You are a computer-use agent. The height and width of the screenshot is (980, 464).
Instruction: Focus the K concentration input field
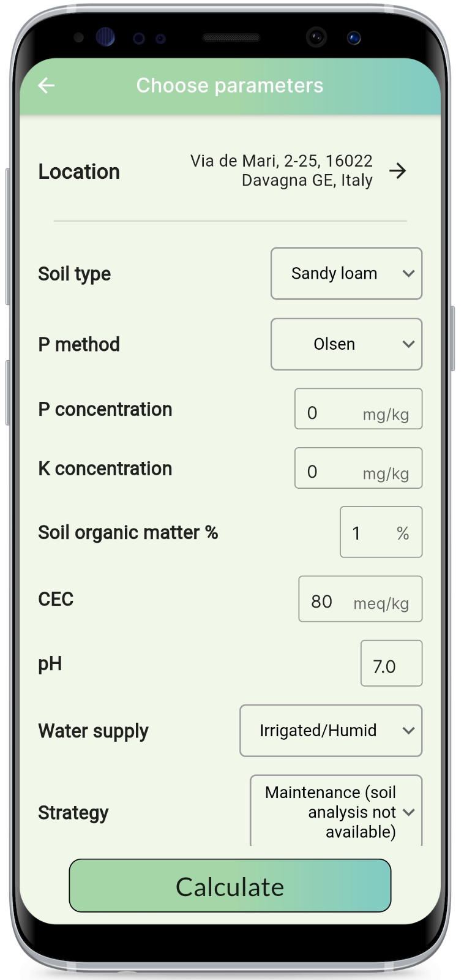[359, 468]
